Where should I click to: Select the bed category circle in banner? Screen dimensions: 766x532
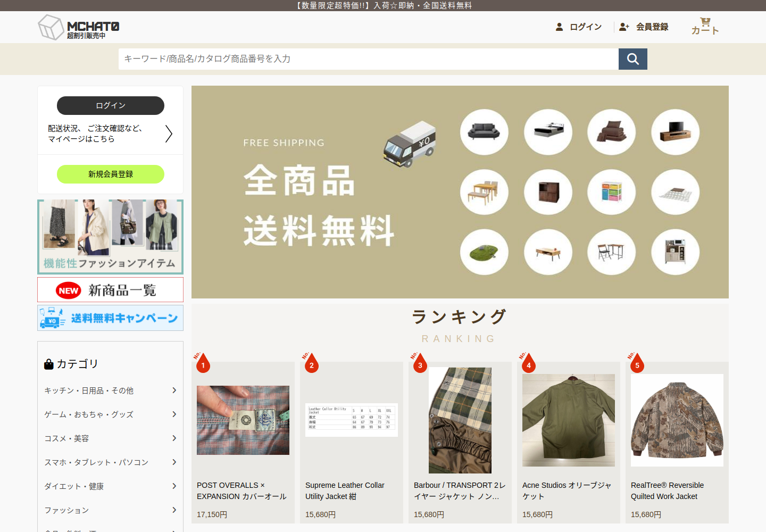(548, 132)
